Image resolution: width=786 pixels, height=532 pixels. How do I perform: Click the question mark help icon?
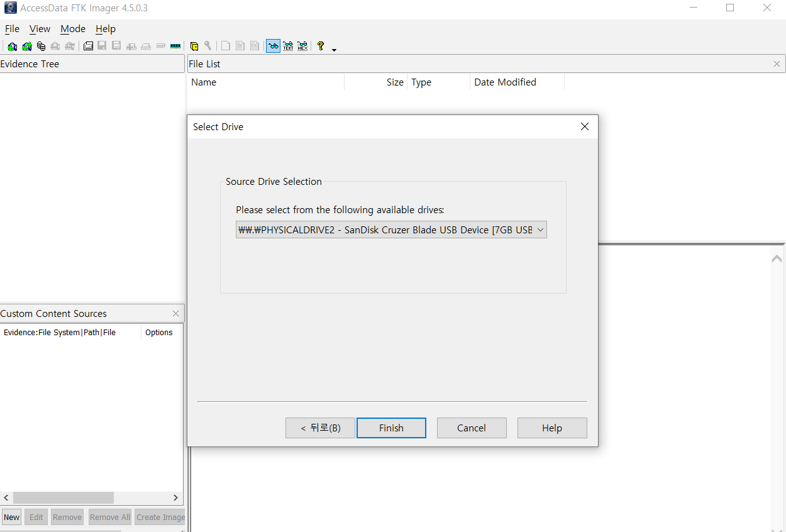[321, 46]
